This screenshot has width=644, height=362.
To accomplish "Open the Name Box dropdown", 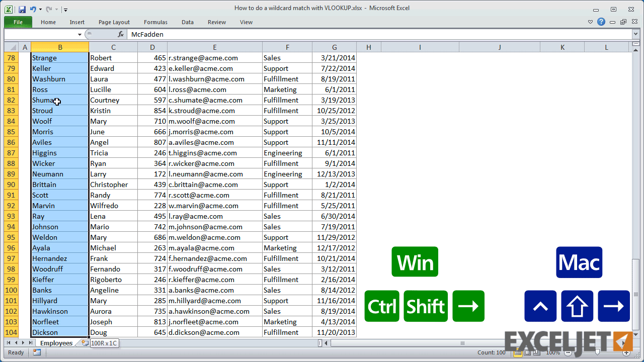I will [x=79, y=34].
